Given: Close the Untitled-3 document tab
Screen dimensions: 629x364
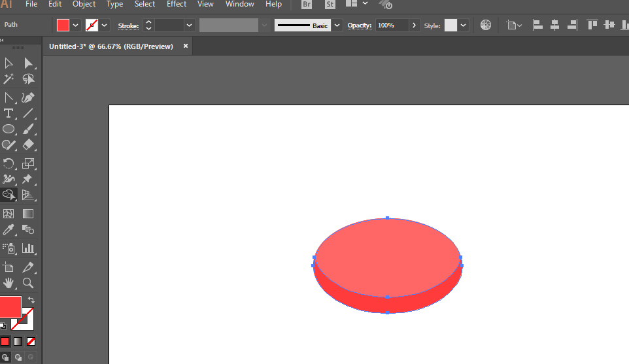Looking at the screenshot, I should click(x=185, y=46).
